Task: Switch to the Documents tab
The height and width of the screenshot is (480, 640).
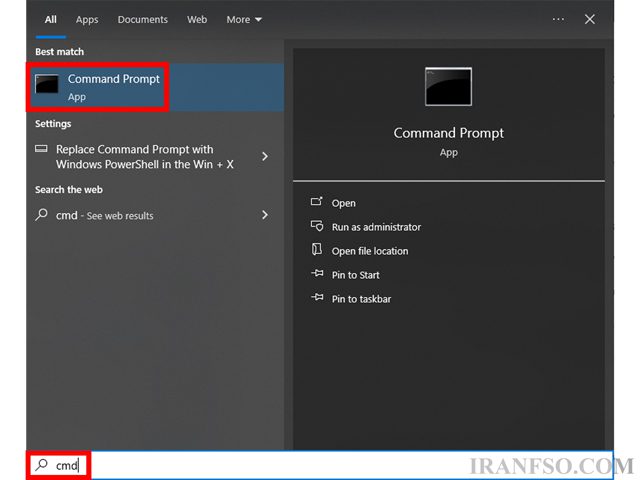Action: point(142,20)
